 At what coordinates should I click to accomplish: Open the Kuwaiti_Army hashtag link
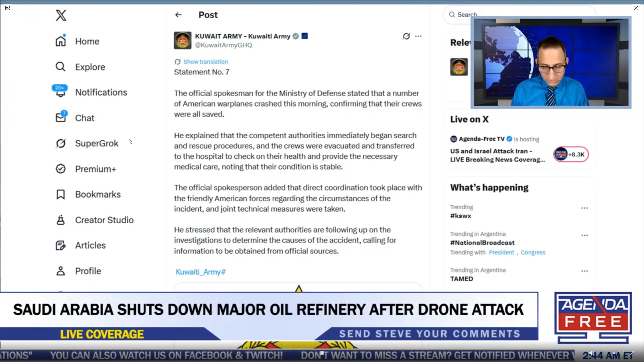(200, 272)
